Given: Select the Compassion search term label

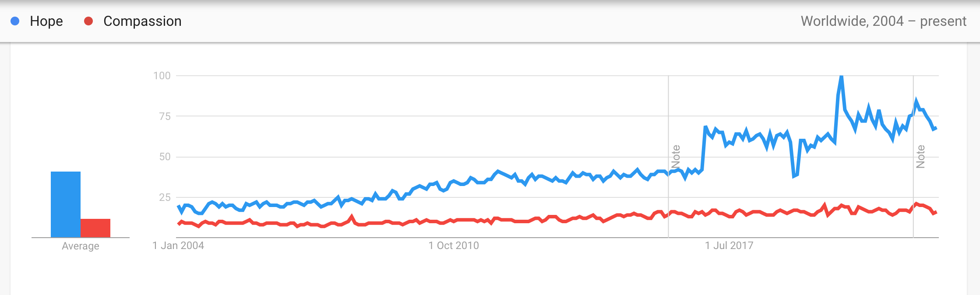Looking at the screenshot, I should tap(142, 21).
